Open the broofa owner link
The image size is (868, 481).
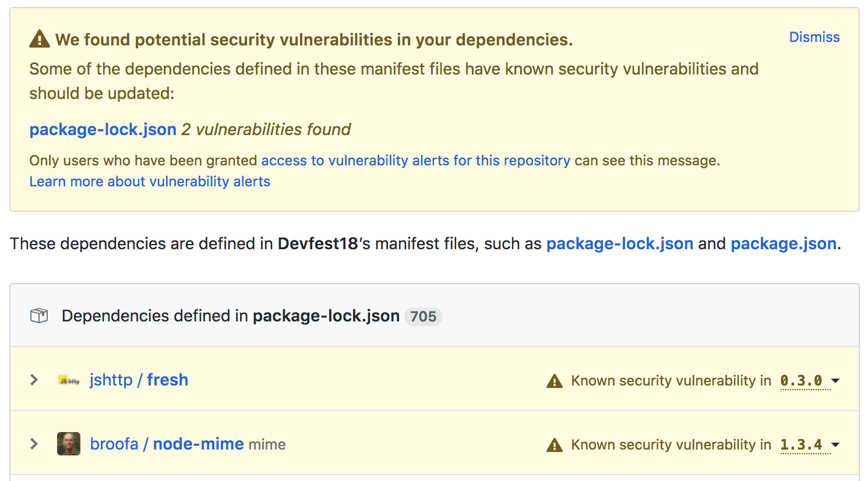114,444
